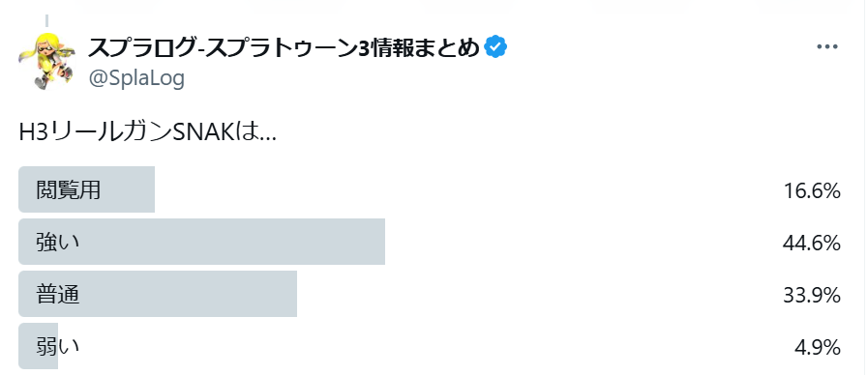Screen dimensions: 868x375
Task: Visit the @SplaLog handle link
Action: [136, 78]
